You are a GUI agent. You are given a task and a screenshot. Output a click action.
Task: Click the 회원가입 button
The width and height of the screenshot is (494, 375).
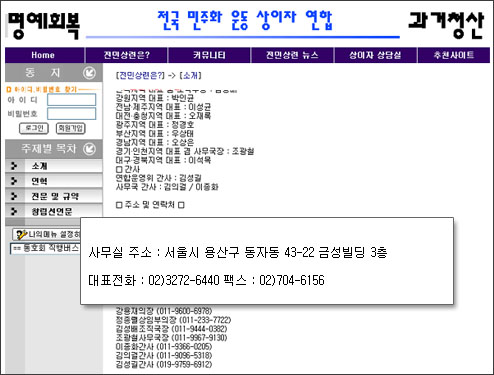tap(70, 128)
